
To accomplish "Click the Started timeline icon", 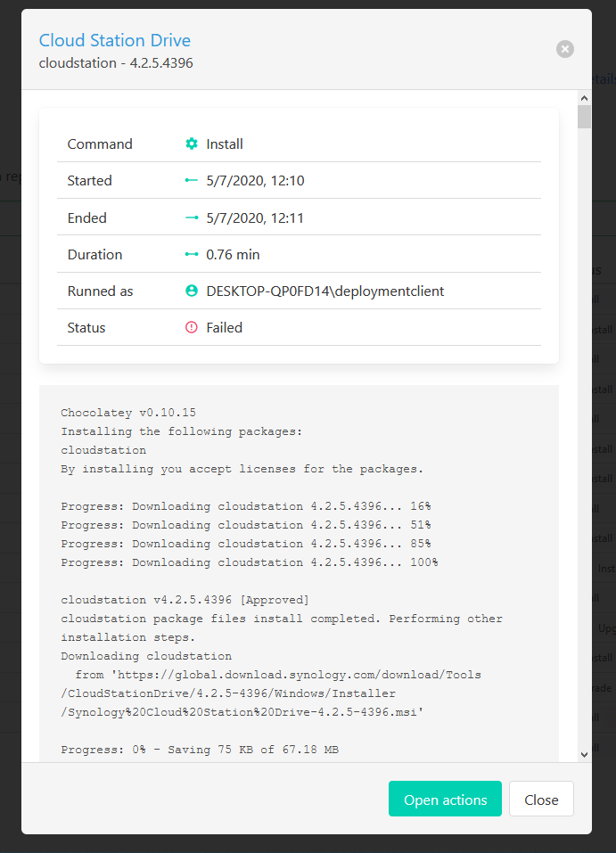I will pos(192,180).
